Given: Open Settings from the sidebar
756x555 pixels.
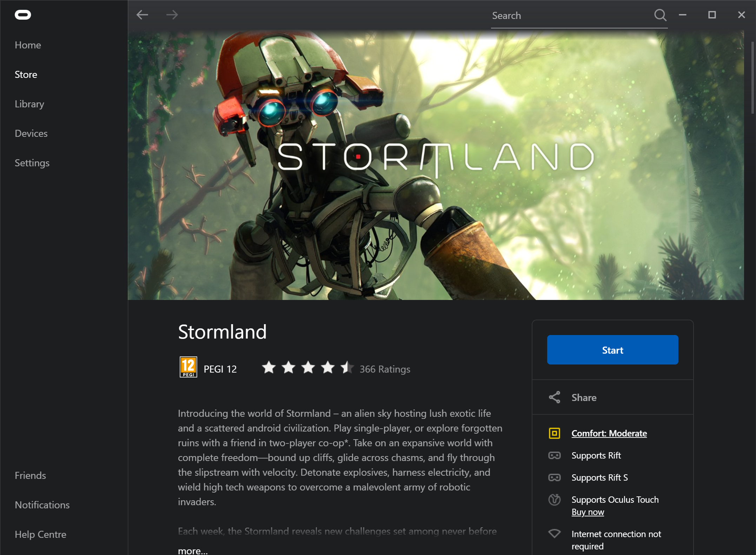Looking at the screenshot, I should [32, 162].
